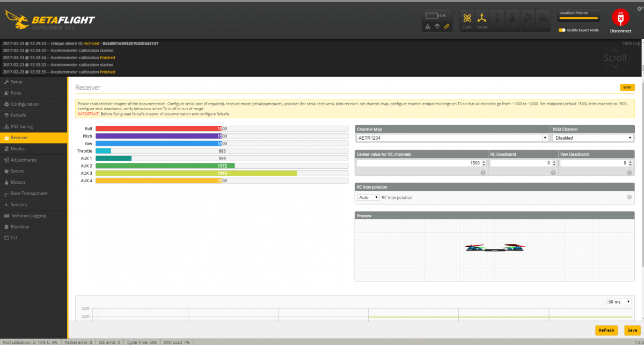Expand the RSSI Channel dropdown
The width and height of the screenshot is (644, 345).
pyautogui.click(x=592, y=138)
